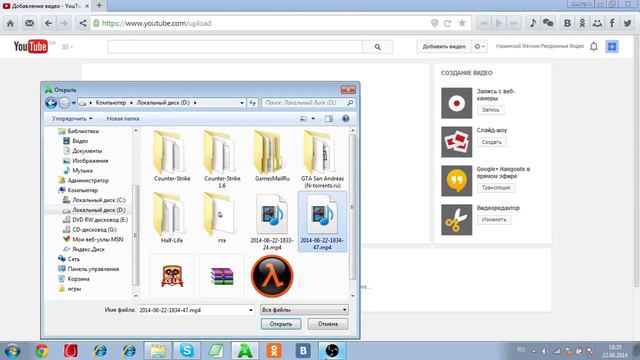640x360 pixels.
Task: Open the rta folder
Action: click(x=222, y=218)
